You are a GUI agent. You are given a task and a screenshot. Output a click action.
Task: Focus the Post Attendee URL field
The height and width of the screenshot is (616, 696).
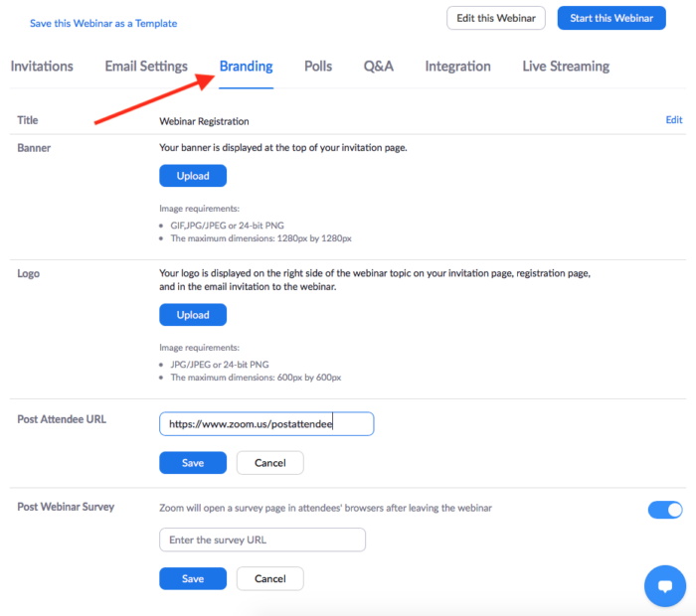coord(266,424)
